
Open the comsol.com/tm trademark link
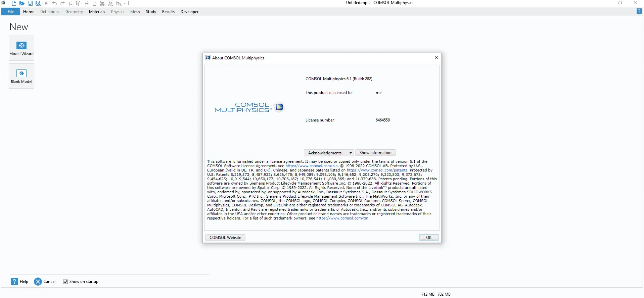342,218
